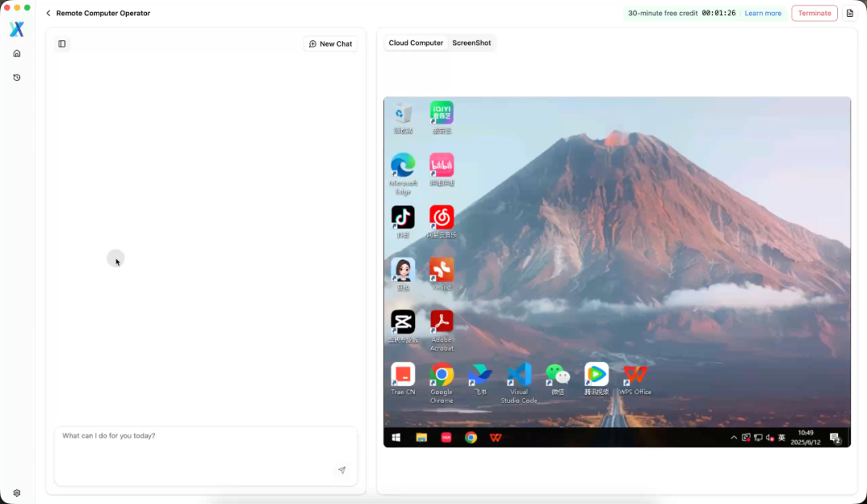The height and width of the screenshot is (504, 867).
Task: Focus the 'What can I do for you today?' input
Action: (206, 456)
